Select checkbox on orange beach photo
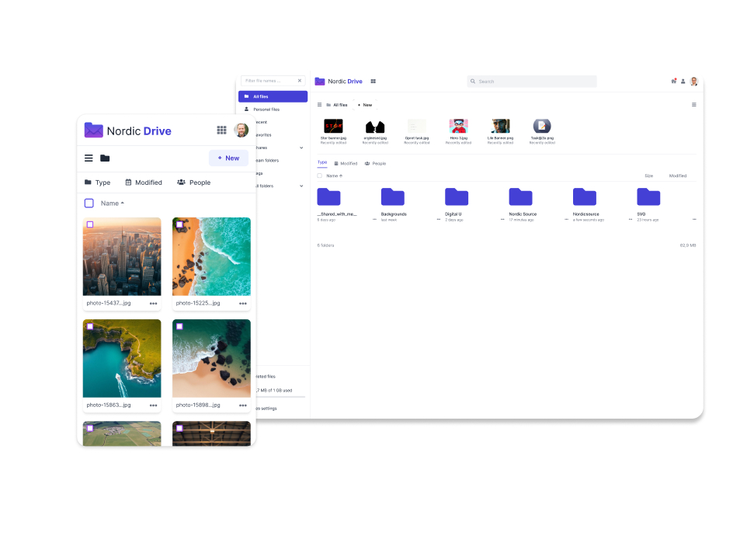 pyautogui.click(x=179, y=224)
